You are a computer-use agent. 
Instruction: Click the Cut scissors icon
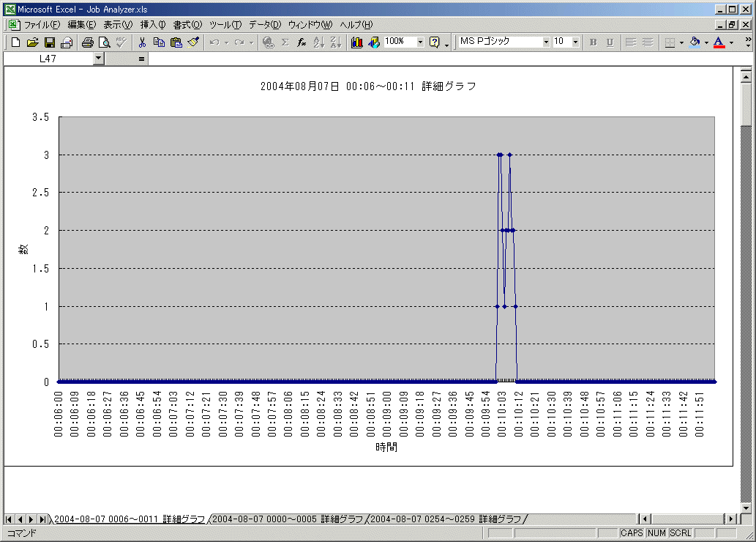coord(142,42)
